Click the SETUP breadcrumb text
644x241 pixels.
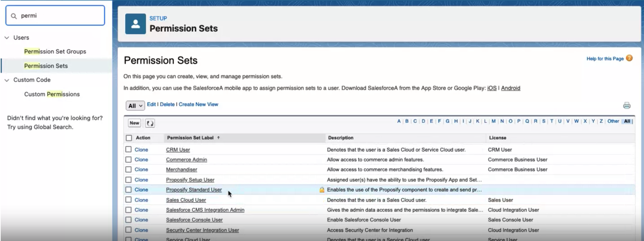(158, 19)
